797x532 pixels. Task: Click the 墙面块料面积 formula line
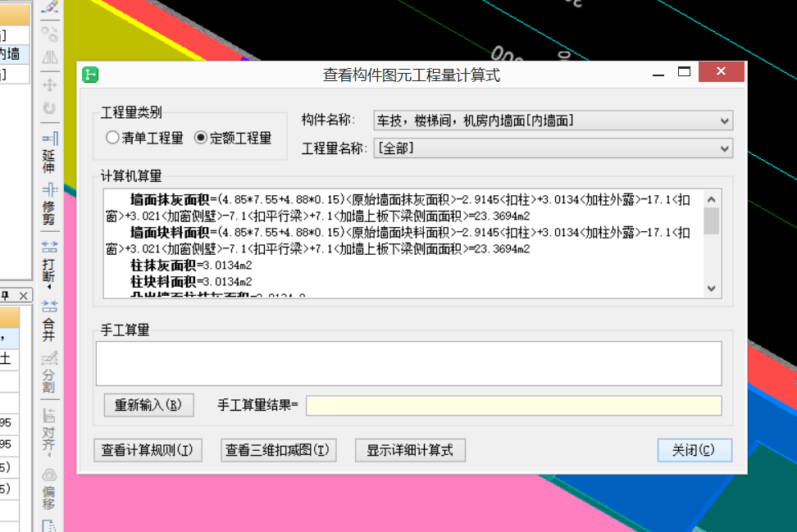tap(398, 241)
